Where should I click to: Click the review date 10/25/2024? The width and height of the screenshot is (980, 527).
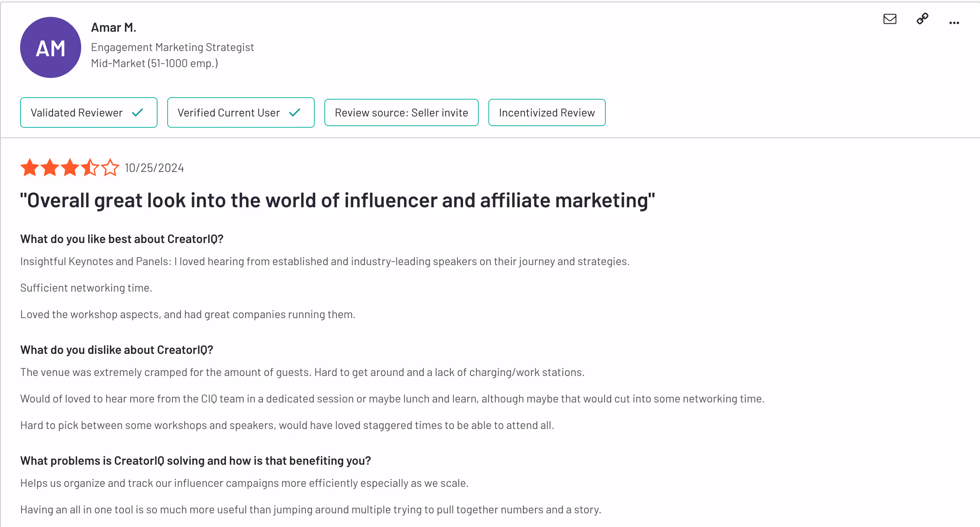pos(154,168)
